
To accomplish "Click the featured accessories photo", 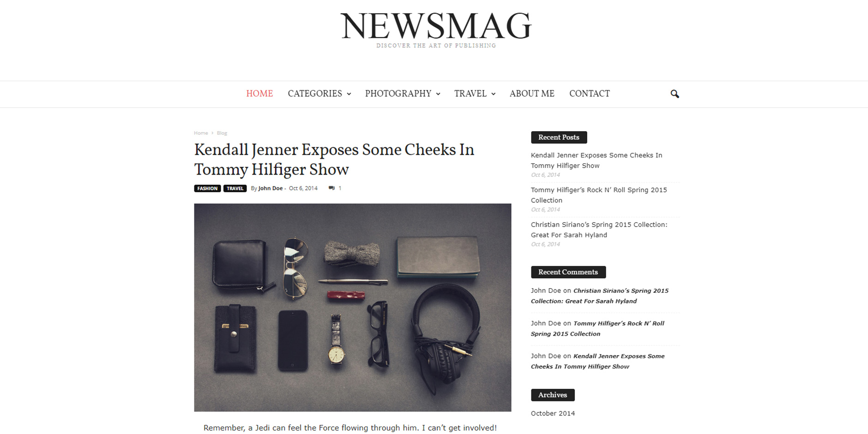I will 352,307.
